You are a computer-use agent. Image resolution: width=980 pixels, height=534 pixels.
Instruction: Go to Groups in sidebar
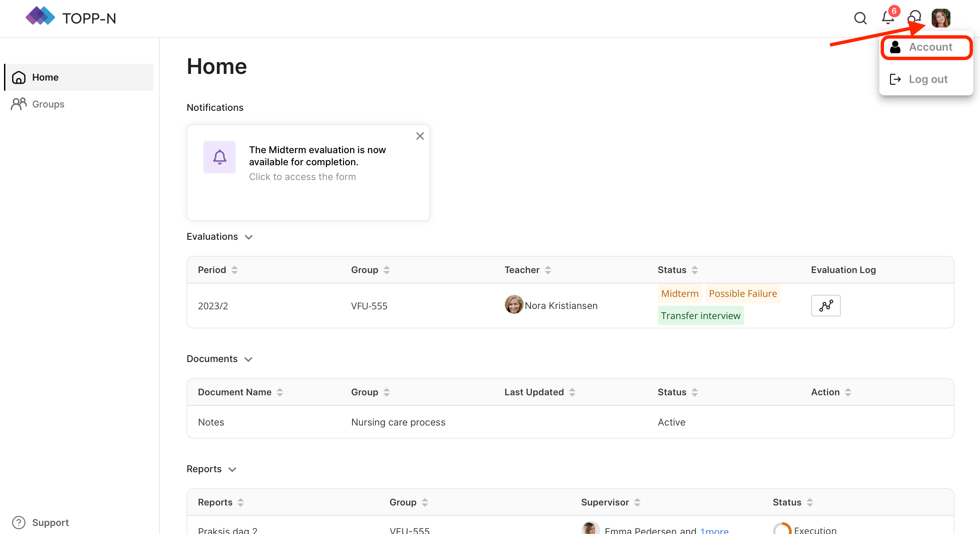(x=48, y=104)
